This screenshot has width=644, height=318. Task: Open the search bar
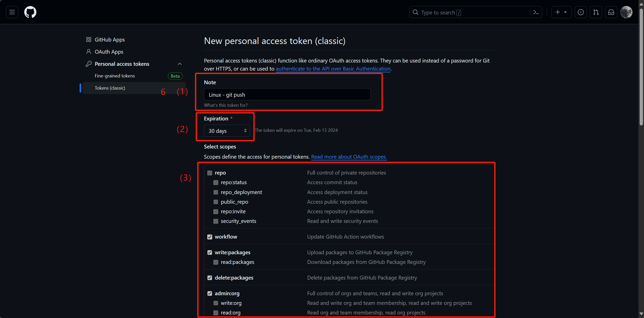click(x=467, y=12)
